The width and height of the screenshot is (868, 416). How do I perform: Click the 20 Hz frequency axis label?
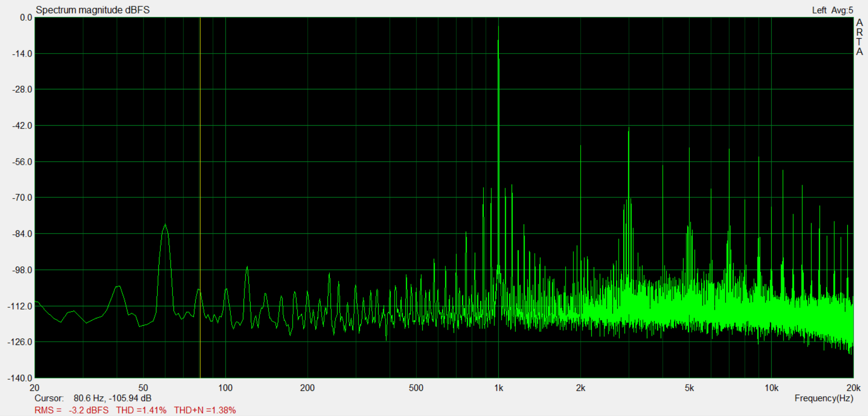click(34, 388)
